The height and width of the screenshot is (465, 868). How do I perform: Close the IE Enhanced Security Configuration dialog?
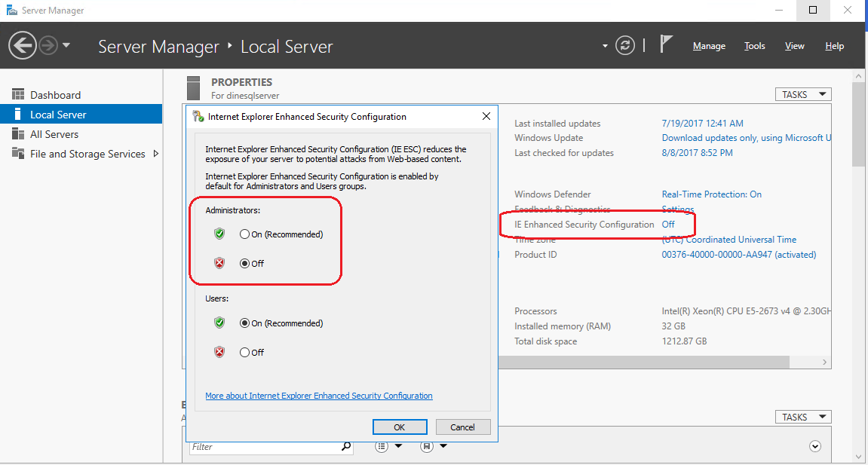486,116
